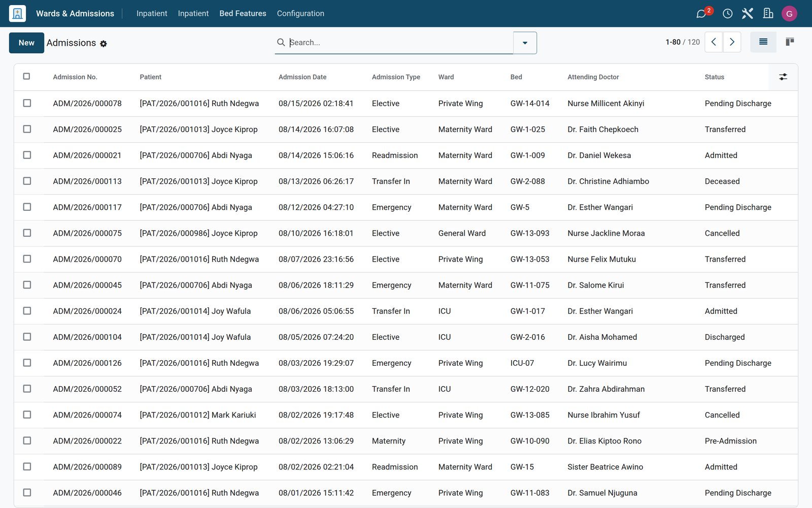The image size is (812, 508).
Task: Click the New button
Action: point(26,43)
